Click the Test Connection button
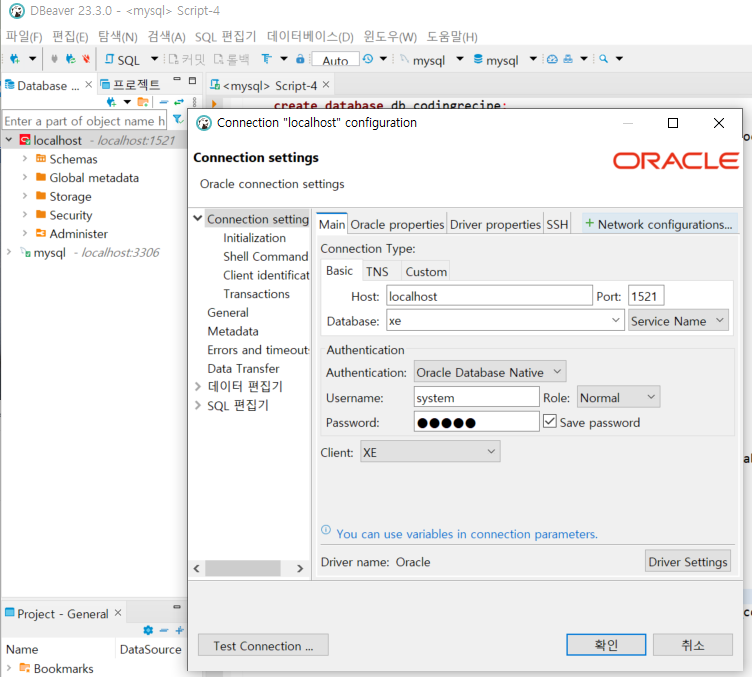The height and width of the screenshot is (677, 752). coord(263,645)
